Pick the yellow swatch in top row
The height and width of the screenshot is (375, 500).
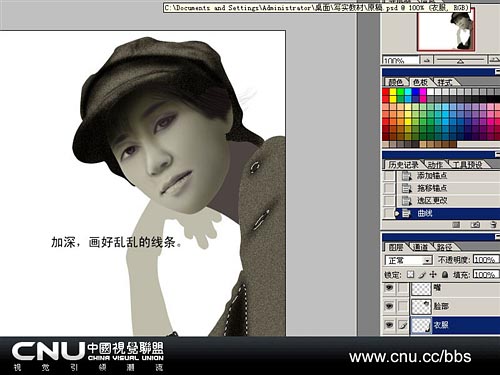tap(393, 92)
